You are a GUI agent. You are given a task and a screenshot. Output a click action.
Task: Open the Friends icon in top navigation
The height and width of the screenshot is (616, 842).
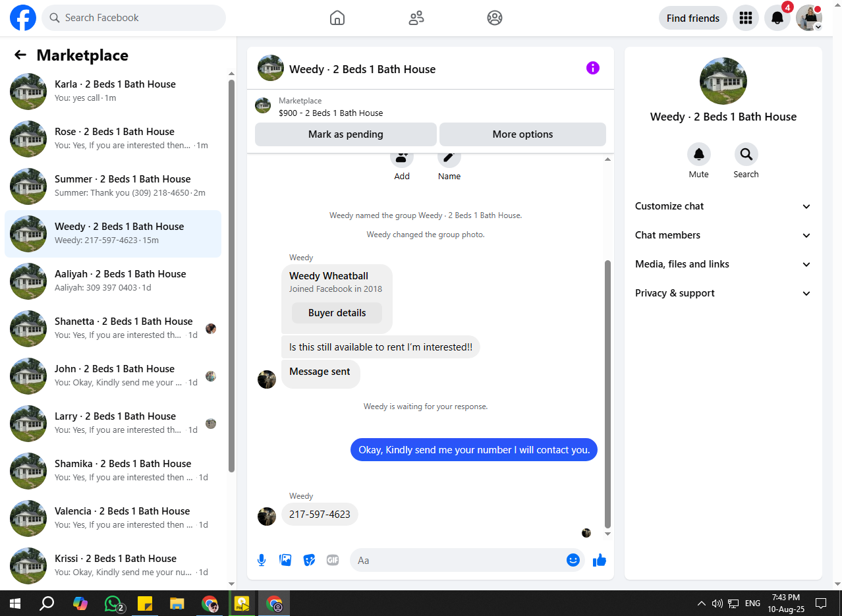416,18
